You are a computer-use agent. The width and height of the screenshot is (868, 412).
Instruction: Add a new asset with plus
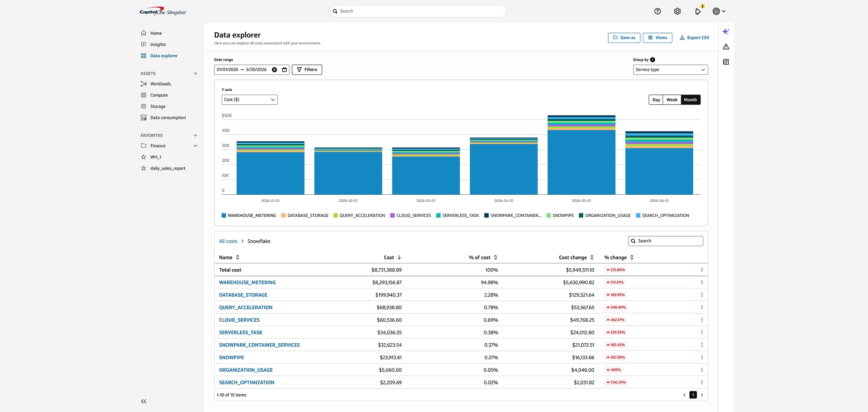pos(195,74)
